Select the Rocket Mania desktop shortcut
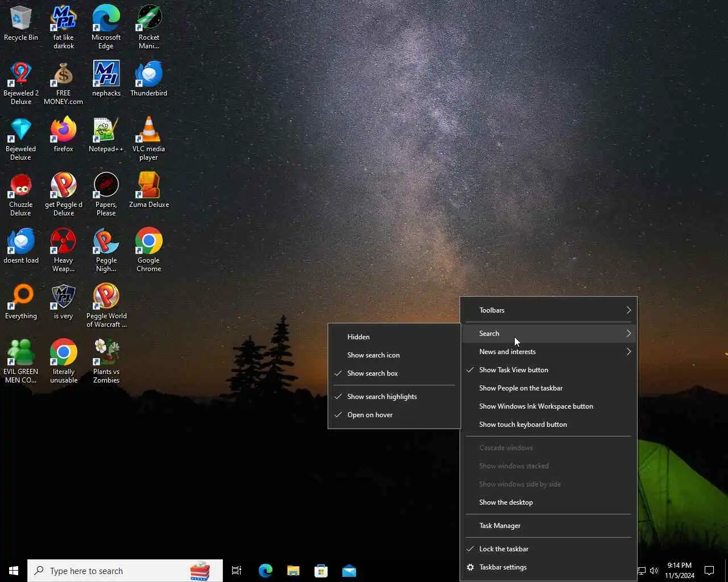728x582 pixels. coord(149,27)
